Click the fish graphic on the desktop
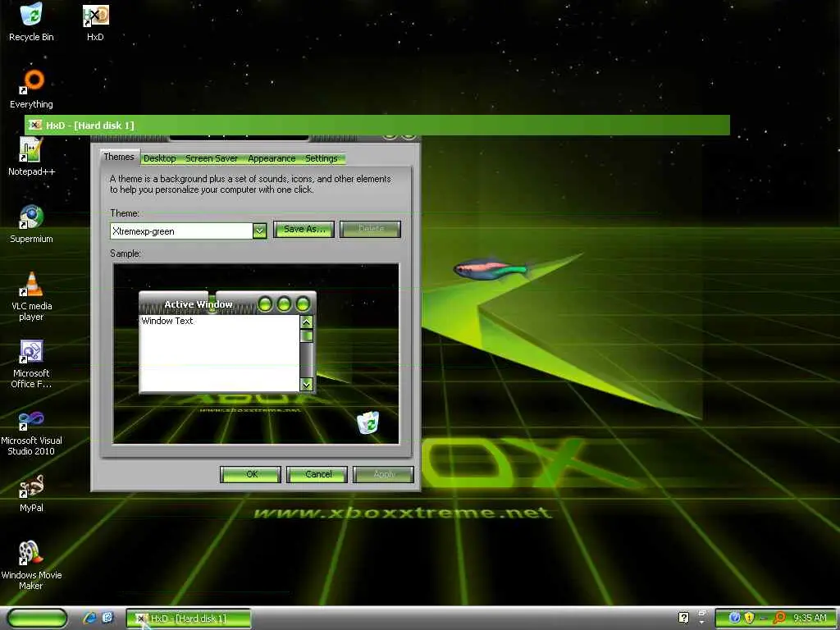840x630 pixels. (491, 269)
